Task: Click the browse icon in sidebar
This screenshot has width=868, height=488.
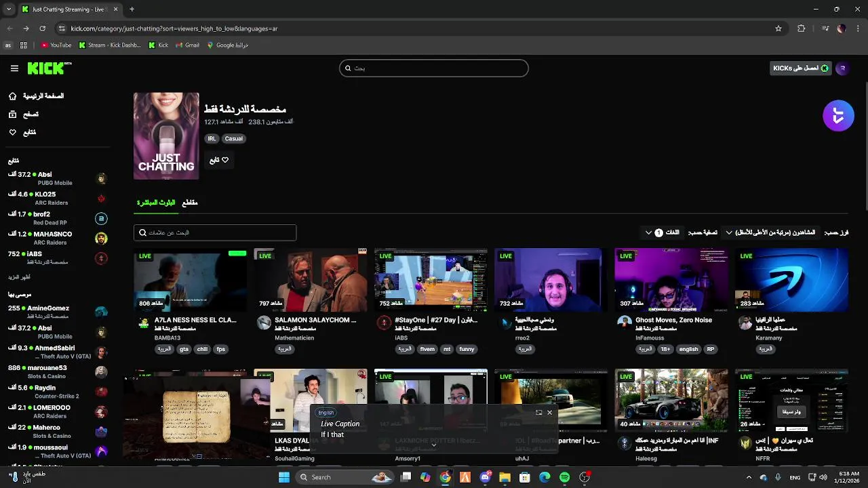Action: pyautogui.click(x=12, y=115)
